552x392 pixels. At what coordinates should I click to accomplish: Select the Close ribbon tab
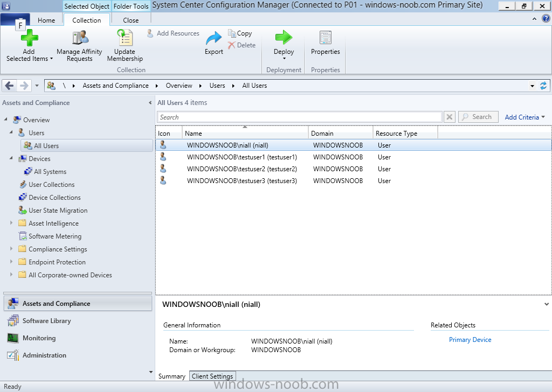[130, 20]
